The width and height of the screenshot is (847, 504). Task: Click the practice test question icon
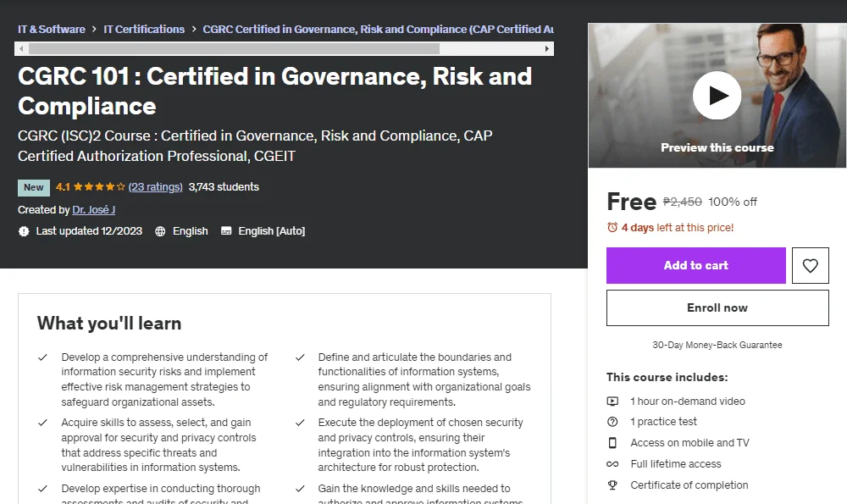click(x=612, y=422)
